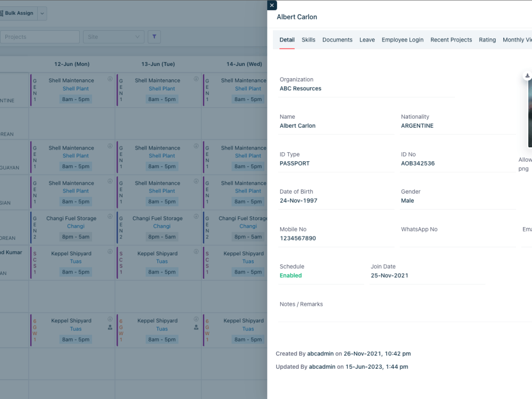Image resolution: width=532 pixels, height=399 pixels.
Task: Click the photo upload icon on profile picture
Action: click(527, 76)
